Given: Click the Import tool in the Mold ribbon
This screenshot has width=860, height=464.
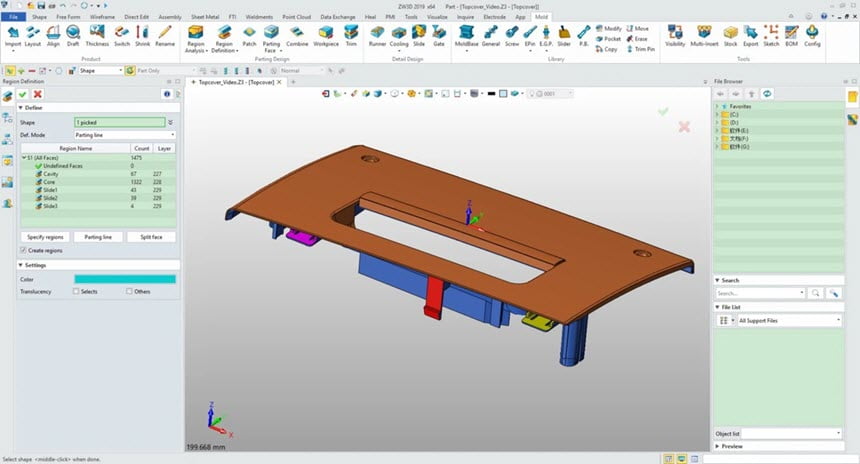Looking at the screenshot, I should 13,37.
